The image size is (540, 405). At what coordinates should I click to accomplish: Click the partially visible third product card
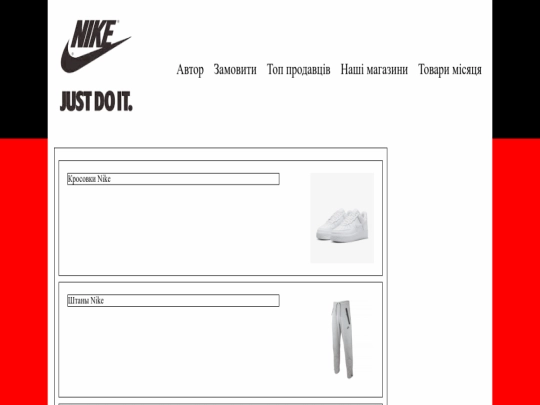(220, 404)
